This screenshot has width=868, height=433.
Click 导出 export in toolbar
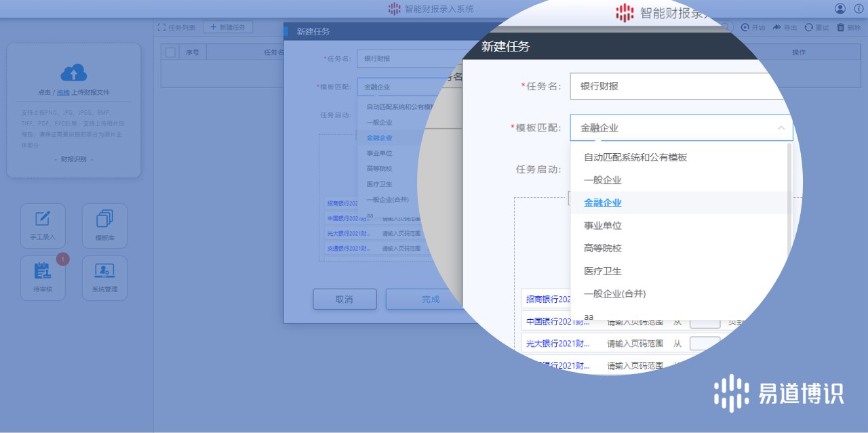click(777, 28)
